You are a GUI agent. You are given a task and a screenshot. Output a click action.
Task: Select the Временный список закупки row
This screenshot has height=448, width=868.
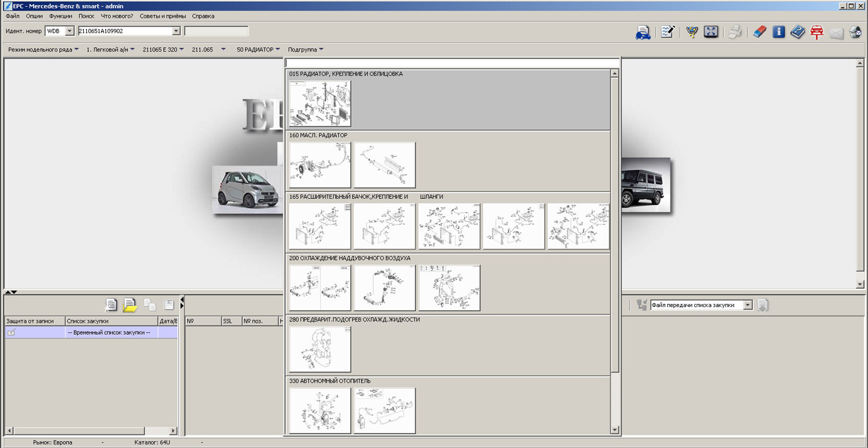point(108,332)
